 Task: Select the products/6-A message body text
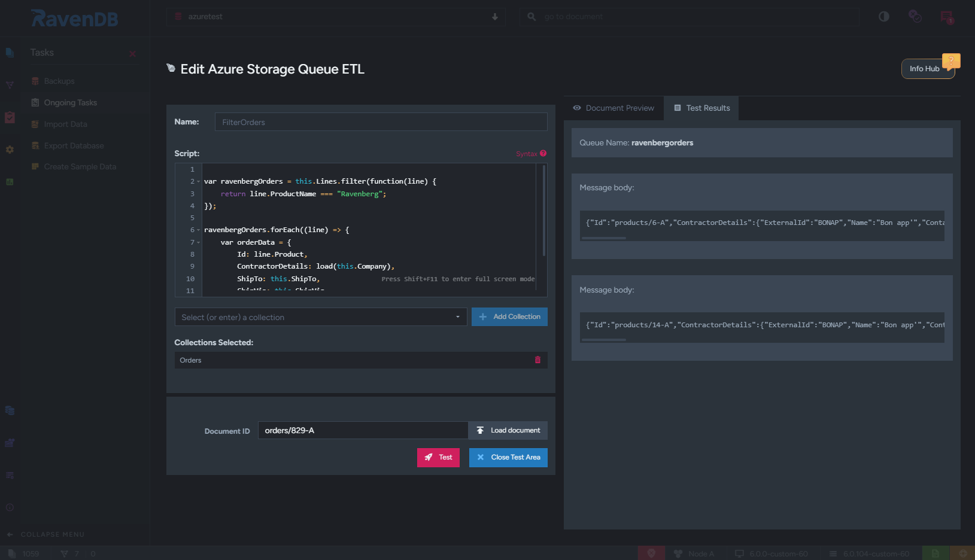click(x=765, y=223)
